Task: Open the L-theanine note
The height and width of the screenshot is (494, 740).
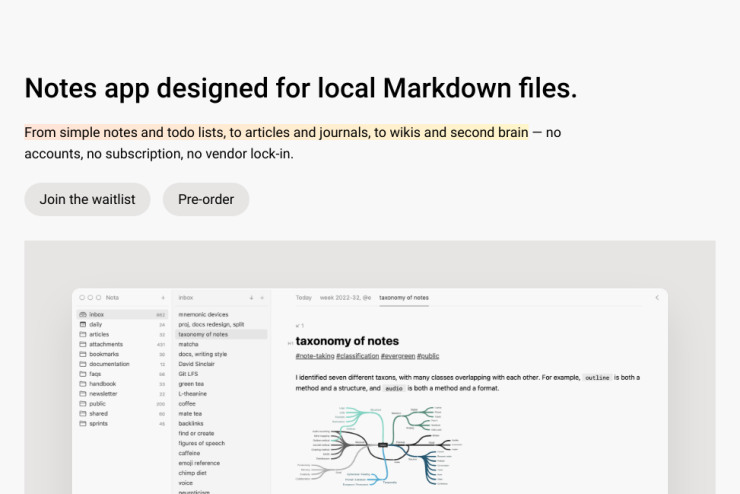Action: (193, 394)
